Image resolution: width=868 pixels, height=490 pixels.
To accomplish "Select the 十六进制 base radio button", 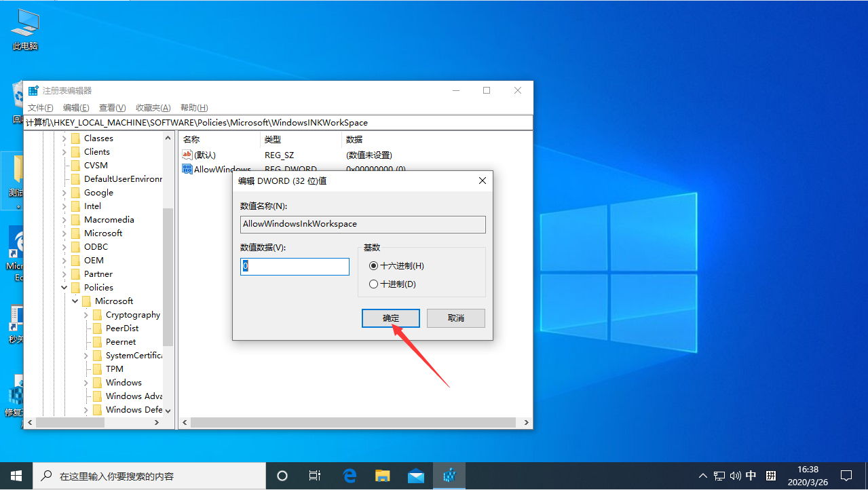I will tap(373, 265).
